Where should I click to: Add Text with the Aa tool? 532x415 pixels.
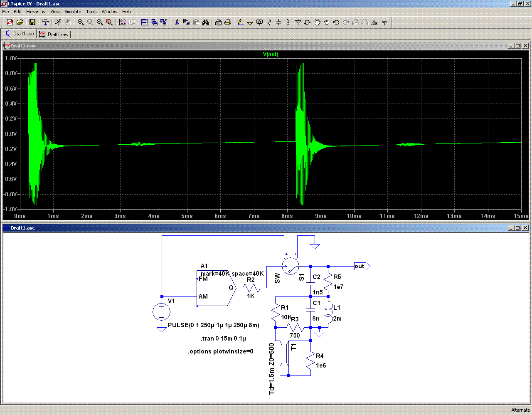[x=374, y=22]
